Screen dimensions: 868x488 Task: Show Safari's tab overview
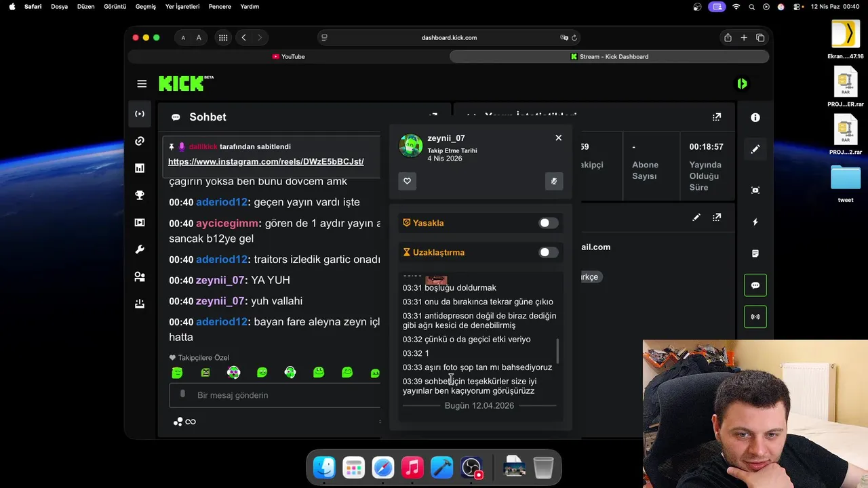760,38
